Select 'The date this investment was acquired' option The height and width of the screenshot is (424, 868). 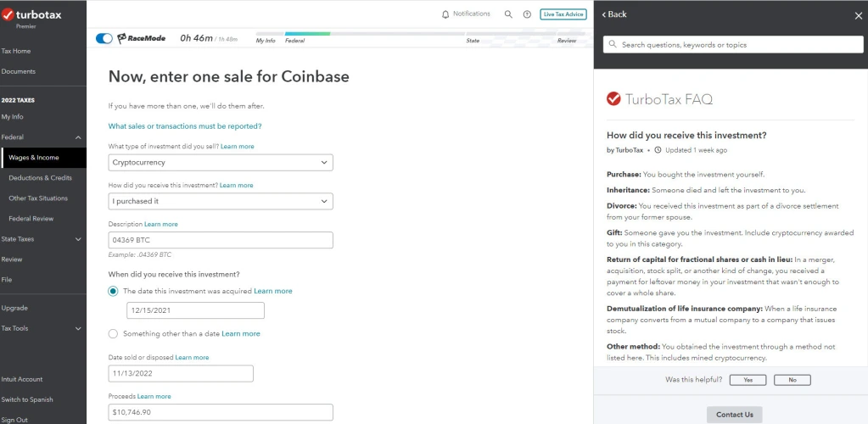click(113, 291)
